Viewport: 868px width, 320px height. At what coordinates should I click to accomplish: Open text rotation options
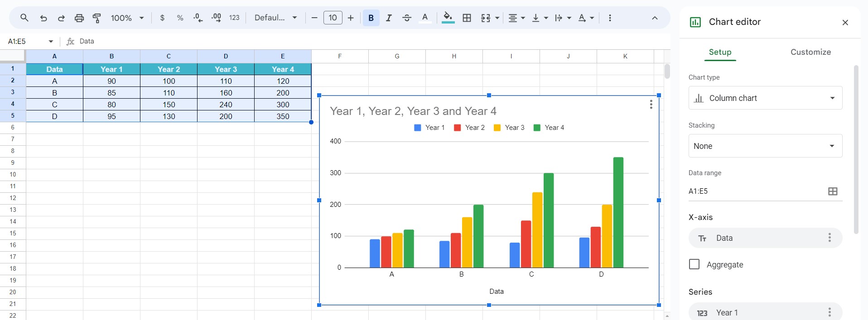586,18
